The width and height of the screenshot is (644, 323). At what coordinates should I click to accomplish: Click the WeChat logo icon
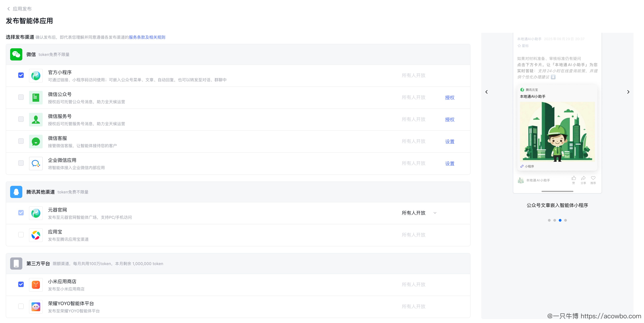(16, 54)
